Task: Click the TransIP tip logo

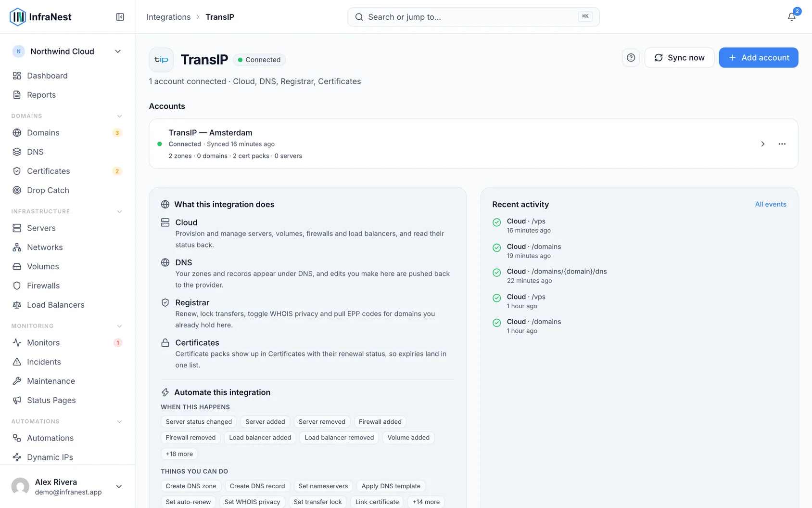Action: 161,60
